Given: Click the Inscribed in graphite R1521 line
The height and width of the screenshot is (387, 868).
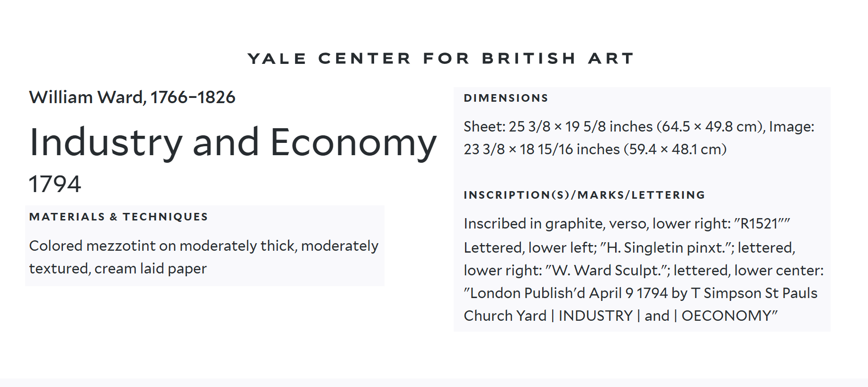Looking at the screenshot, I should [627, 223].
